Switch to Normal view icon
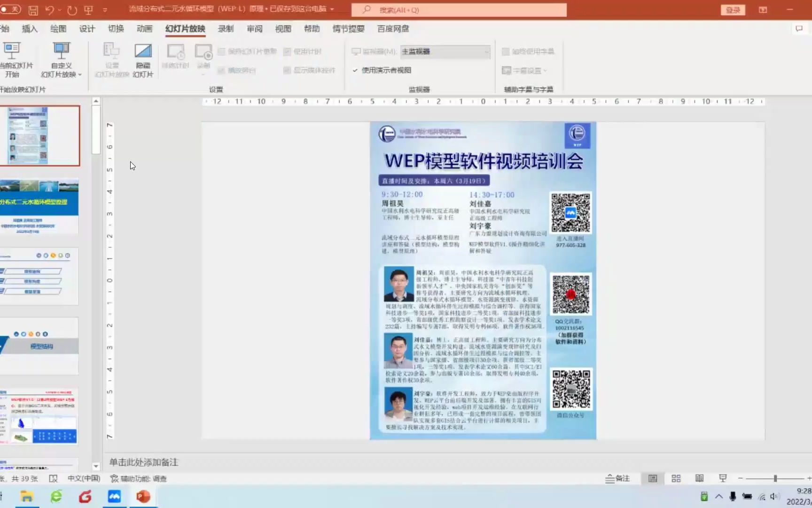812x508 pixels. [x=653, y=478]
